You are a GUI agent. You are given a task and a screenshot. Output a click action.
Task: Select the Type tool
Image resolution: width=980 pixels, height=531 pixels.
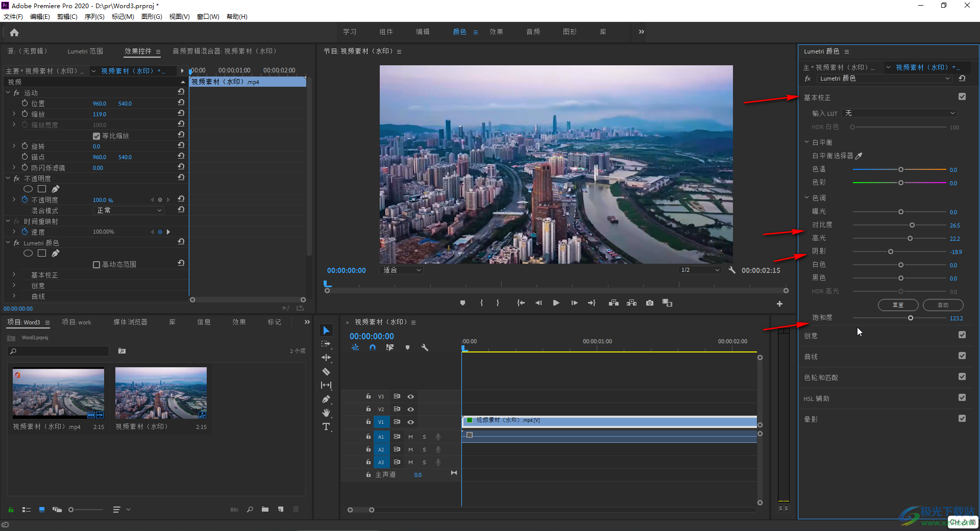326,426
